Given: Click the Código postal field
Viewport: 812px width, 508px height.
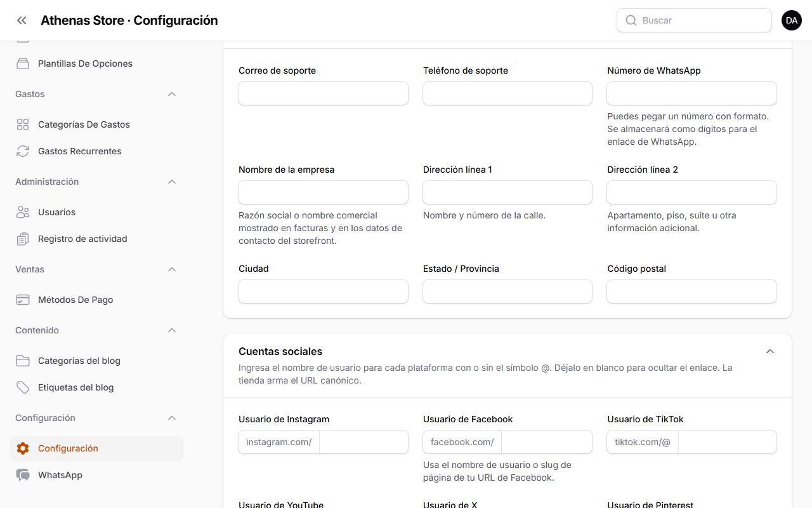Looking at the screenshot, I should coord(691,291).
